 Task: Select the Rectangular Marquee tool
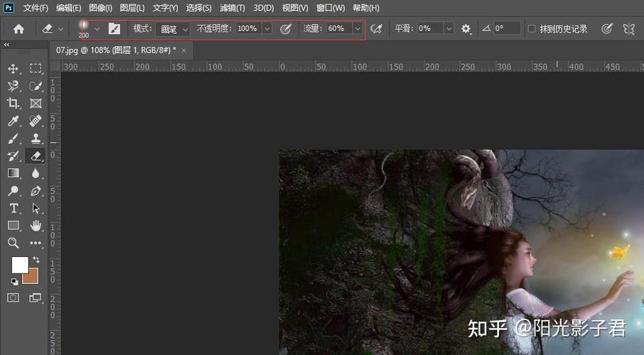[36, 68]
